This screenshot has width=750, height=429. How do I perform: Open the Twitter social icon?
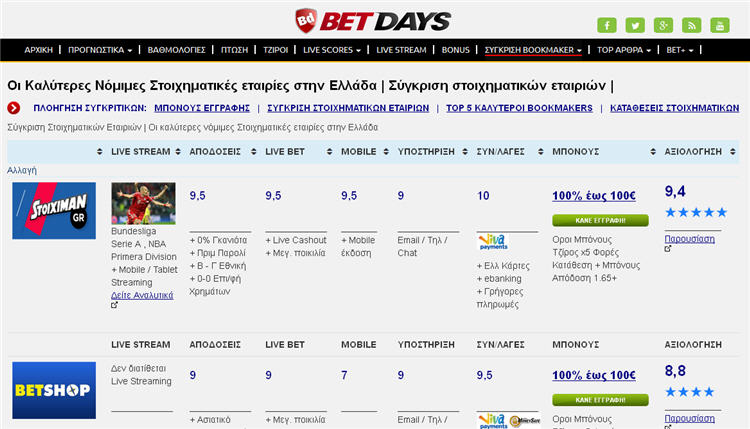(x=635, y=25)
